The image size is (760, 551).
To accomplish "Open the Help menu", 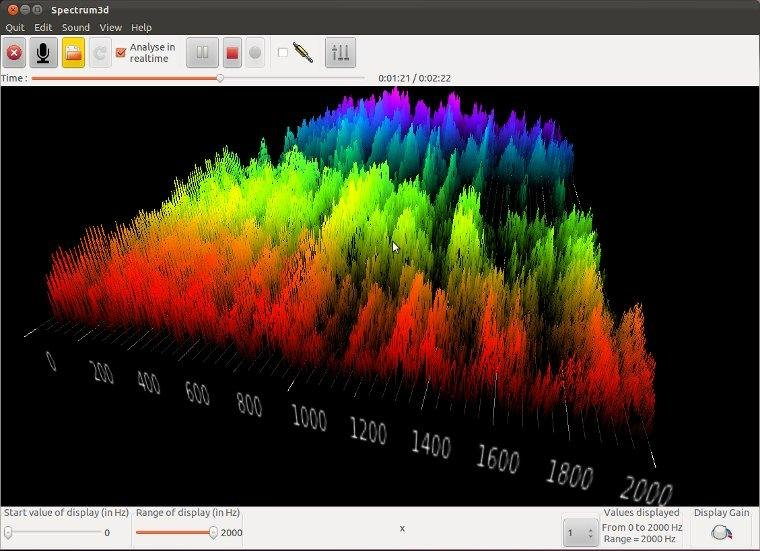I will point(141,27).
